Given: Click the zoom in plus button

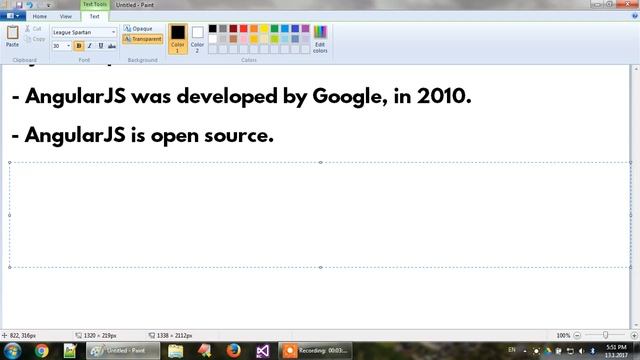Looking at the screenshot, I should (x=634, y=336).
